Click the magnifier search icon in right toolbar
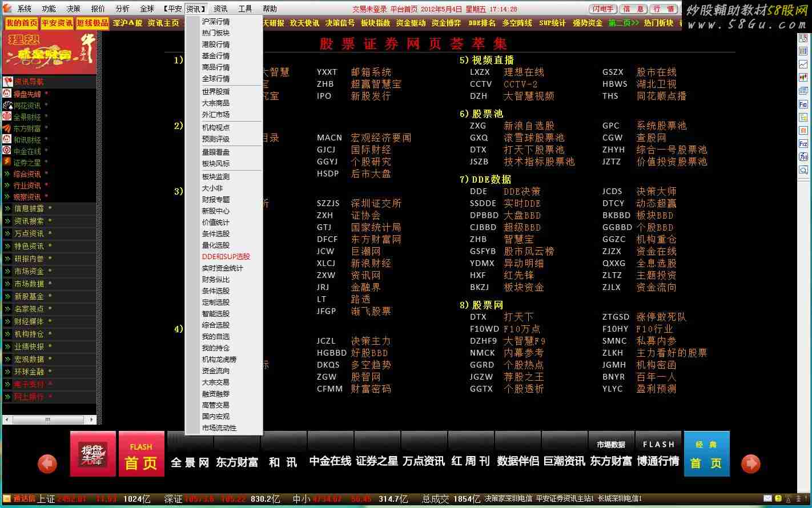Screen dimensions: 812x508 coord(803,170)
